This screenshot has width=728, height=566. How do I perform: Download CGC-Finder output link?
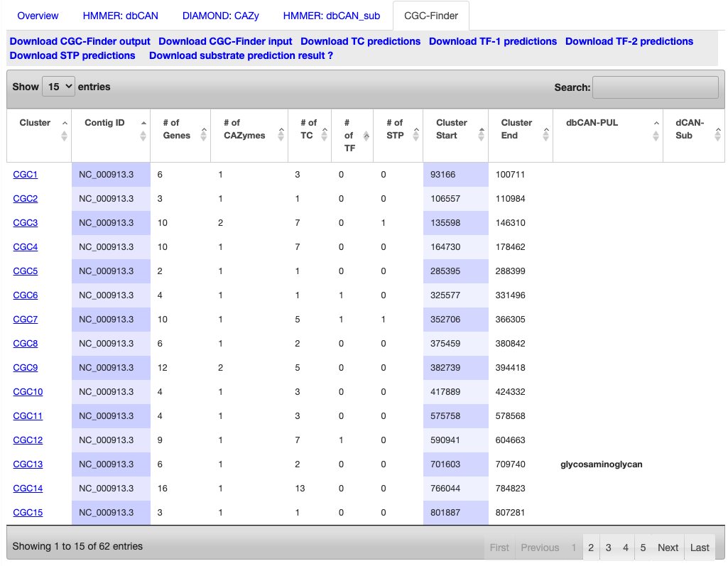(80, 41)
